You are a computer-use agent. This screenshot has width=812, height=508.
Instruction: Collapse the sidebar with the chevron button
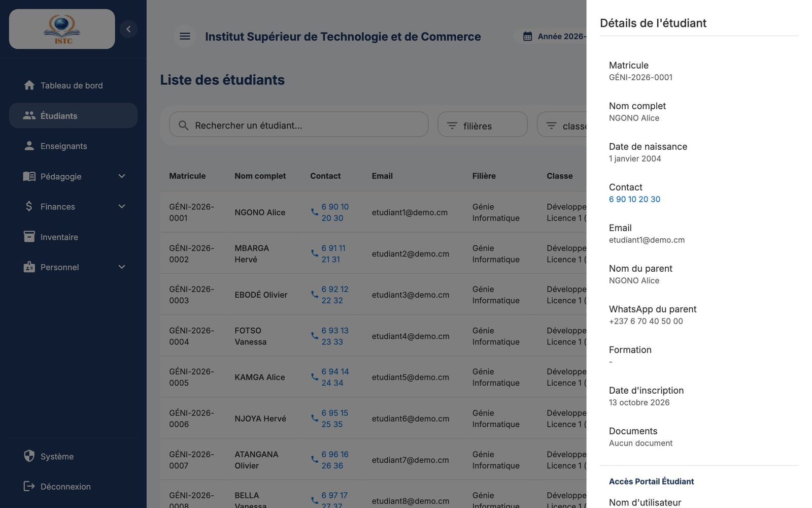pos(128,29)
